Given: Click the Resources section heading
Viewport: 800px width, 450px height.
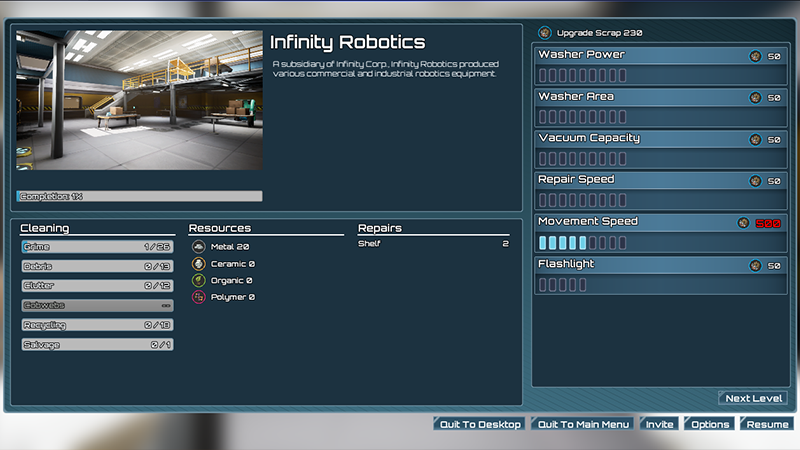Looking at the screenshot, I should coord(220,228).
